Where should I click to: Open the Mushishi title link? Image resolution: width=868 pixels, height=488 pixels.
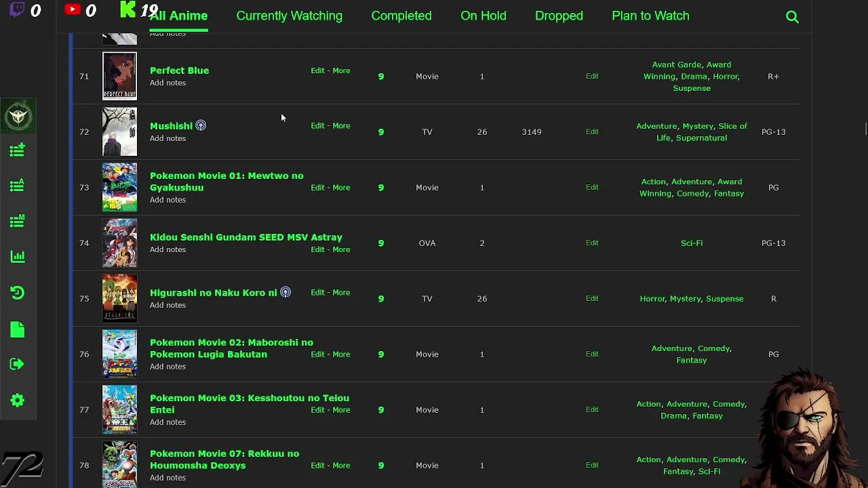[x=171, y=126]
